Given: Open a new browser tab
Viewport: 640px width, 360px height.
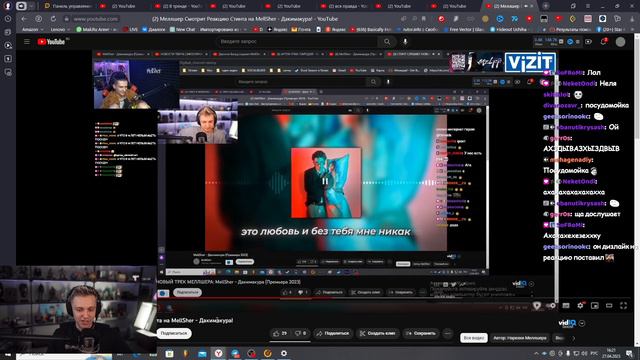Looking at the screenshot, I should click(x=545, y=6).
